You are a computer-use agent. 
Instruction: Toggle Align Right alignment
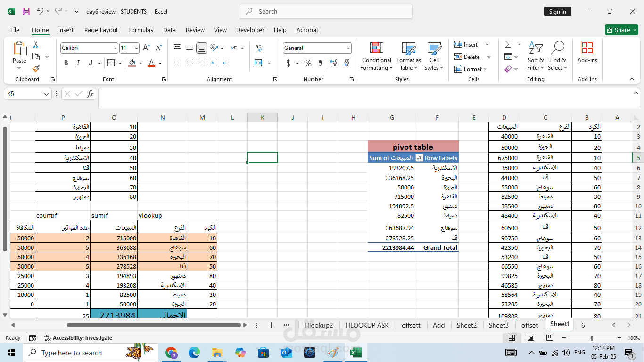tap(202, 63)
